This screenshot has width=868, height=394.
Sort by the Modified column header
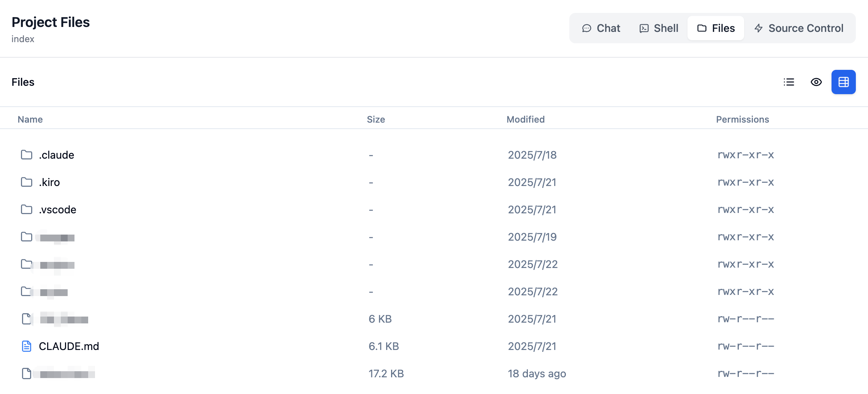coord(526,120)
